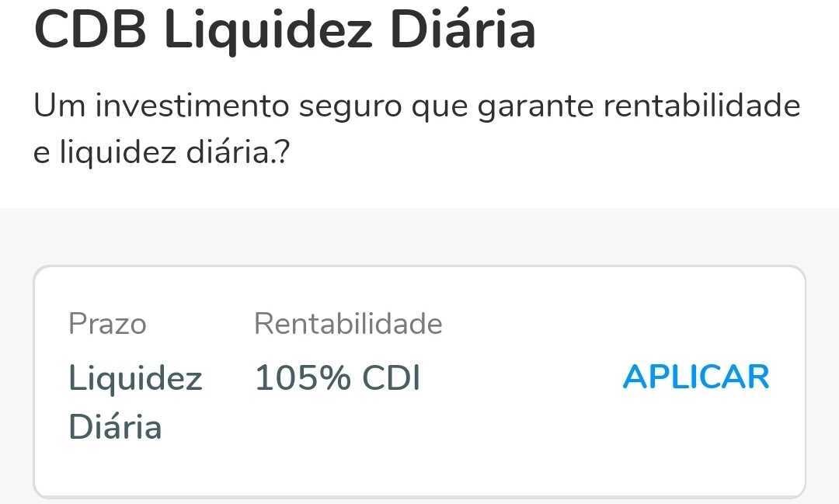This screenshot has width=839, height=504.
Task: Click the Prazo label
Action: coord(108,323)
